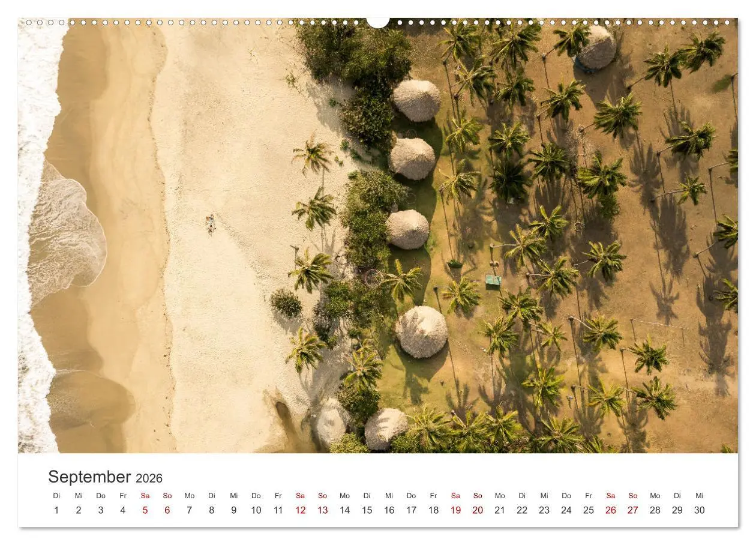Choose red Saturday date 12

coord(300,510)
